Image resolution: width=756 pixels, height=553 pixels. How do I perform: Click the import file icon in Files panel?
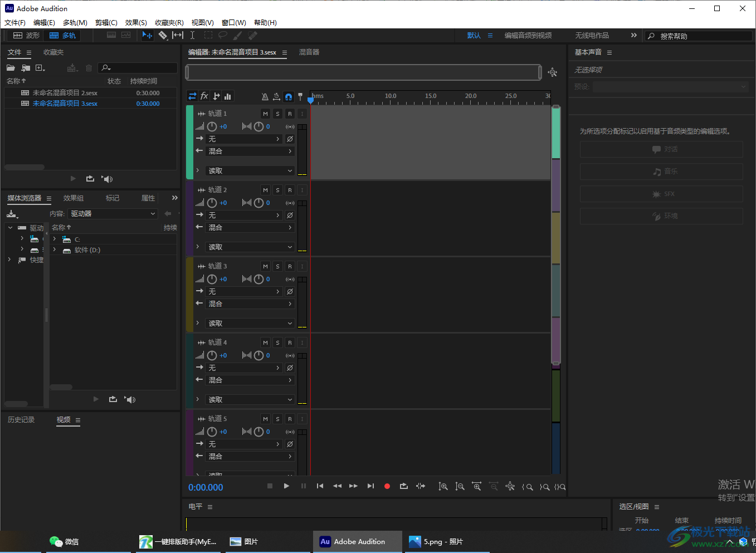(x=26, y=68)
